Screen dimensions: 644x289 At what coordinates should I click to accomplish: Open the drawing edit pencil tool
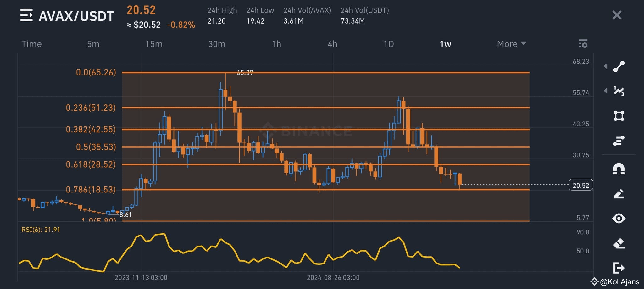point(619,193)
